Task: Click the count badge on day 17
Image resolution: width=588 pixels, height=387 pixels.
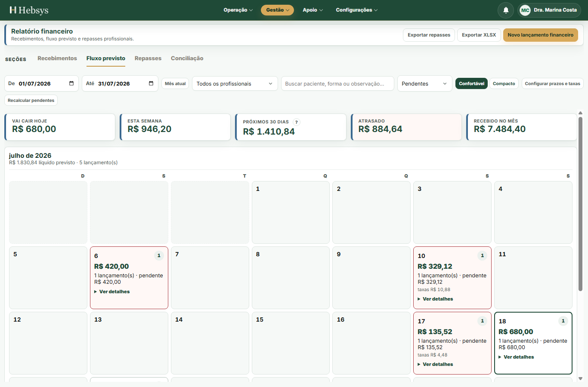Action: (x=482, y=321)
